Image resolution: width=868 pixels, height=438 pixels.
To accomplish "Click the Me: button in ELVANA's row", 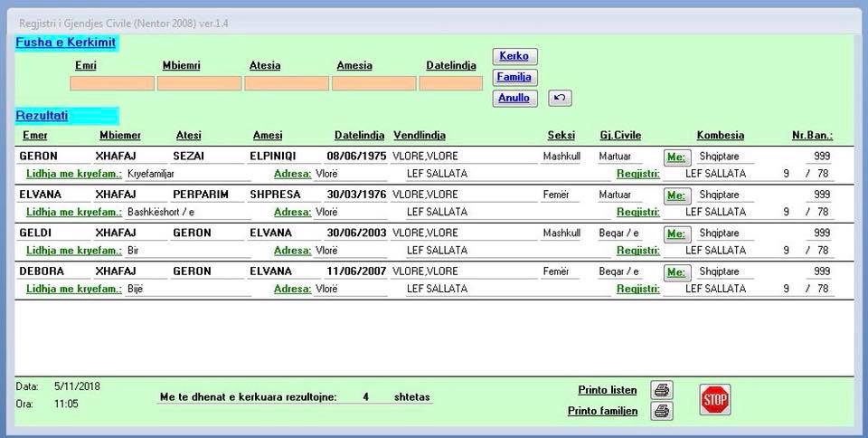I will coord(676,195).
